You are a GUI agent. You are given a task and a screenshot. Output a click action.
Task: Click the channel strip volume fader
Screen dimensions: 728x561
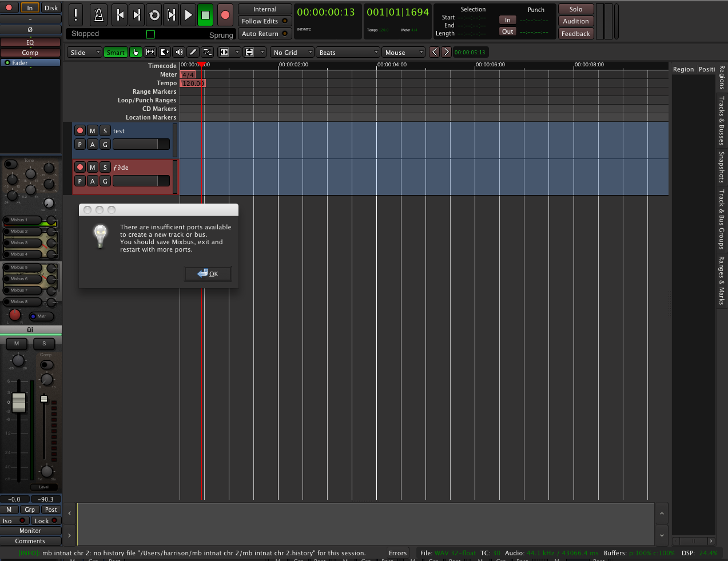coord(19,402)
